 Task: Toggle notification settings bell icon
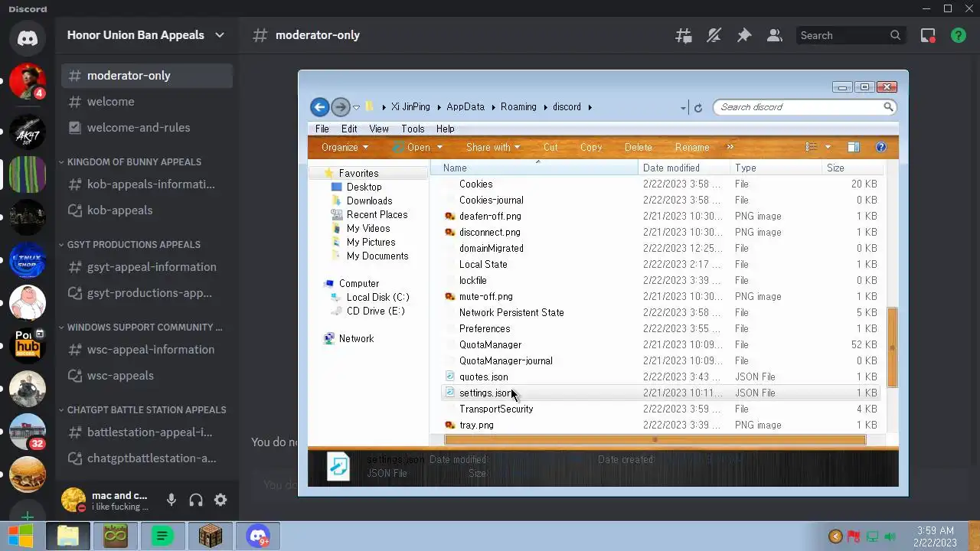click(714, 35)
